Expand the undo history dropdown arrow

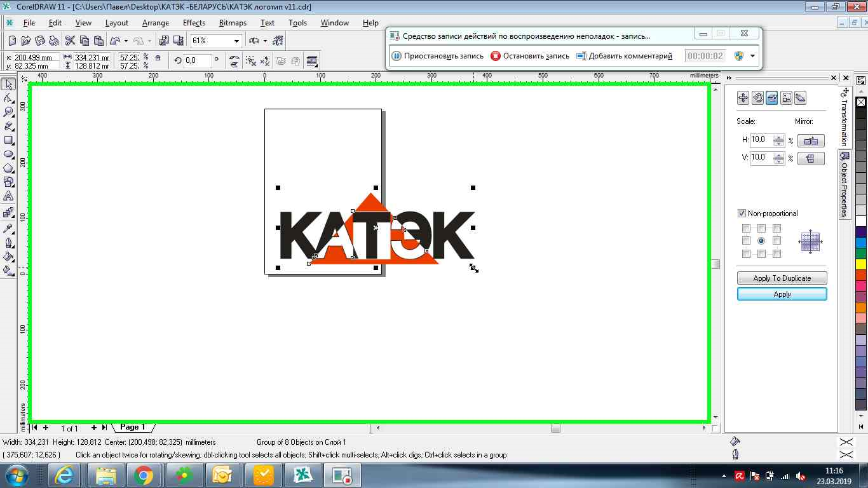click(x=126, y=41)
